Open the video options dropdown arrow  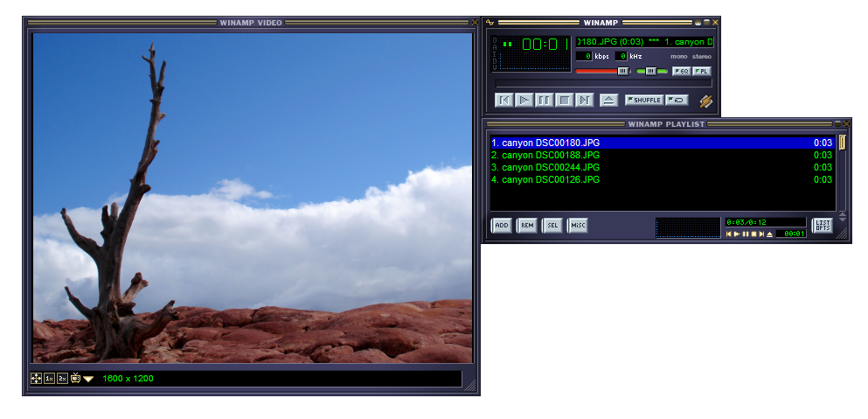(88, 379)
